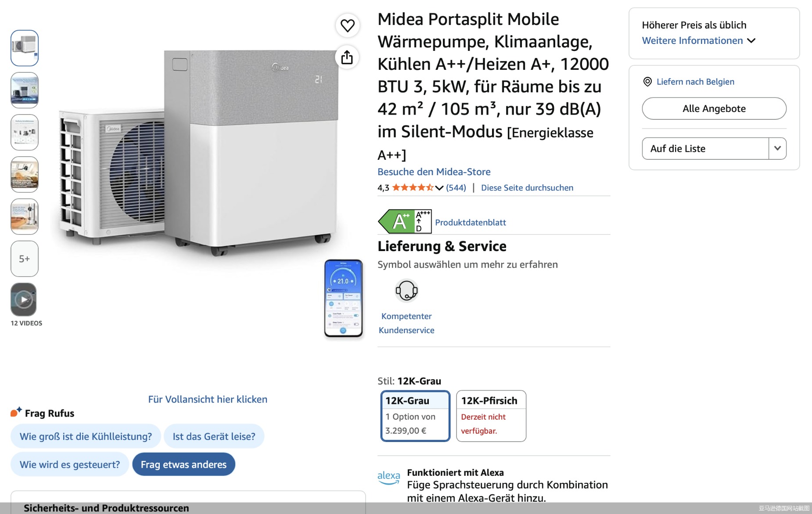Click the Frag Rufus sparkle icon

point(16,412)
